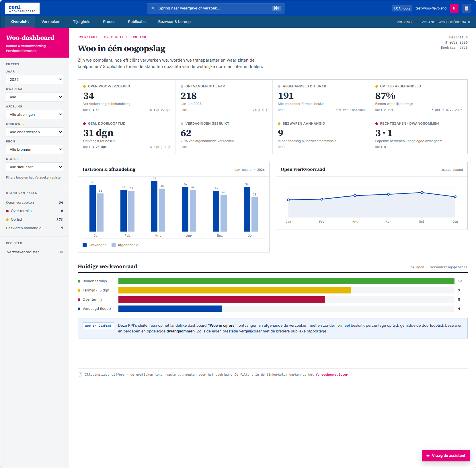The width and height of the screenshot is (476, 468).
Task: Open the Proces tab
Action: (x=109, y=22)
